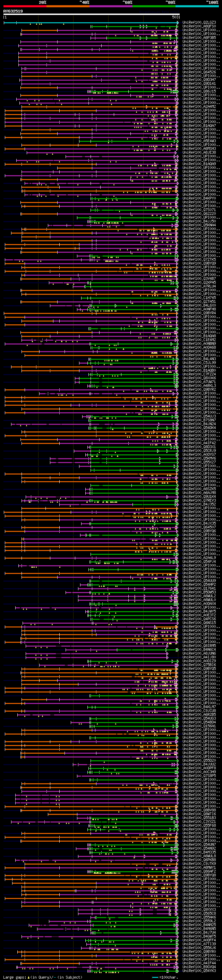Open the UniRef100_Q9U1K4 hit
222x980 pixels.
[199, 496]
